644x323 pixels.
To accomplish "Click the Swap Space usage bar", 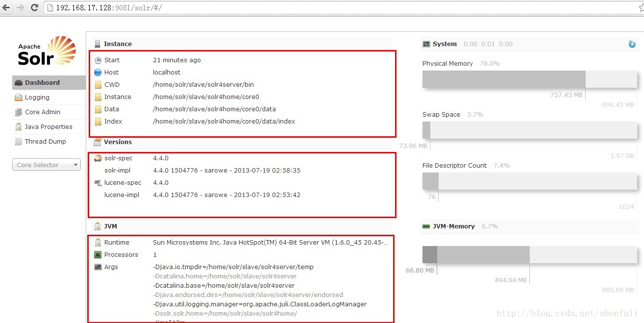I will [530, 130].
